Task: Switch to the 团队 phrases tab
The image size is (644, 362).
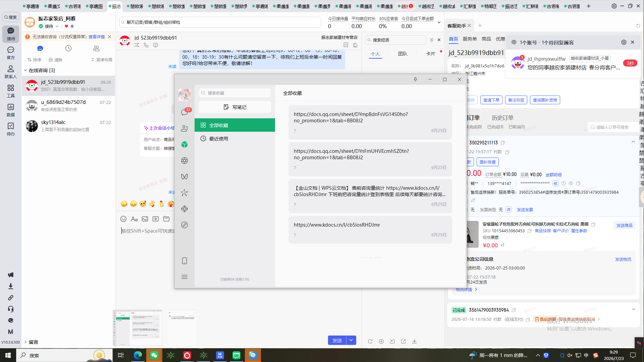Action: click(x=402, y=54)
